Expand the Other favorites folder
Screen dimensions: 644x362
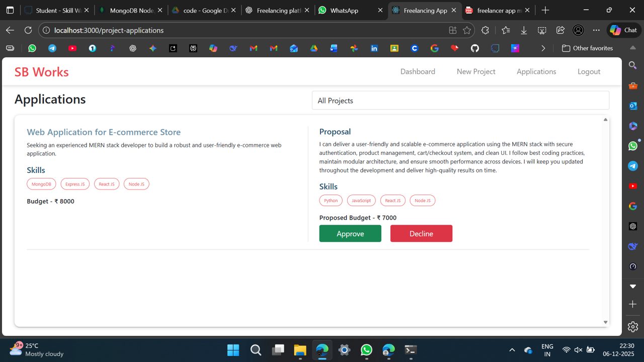coord(587,48)
